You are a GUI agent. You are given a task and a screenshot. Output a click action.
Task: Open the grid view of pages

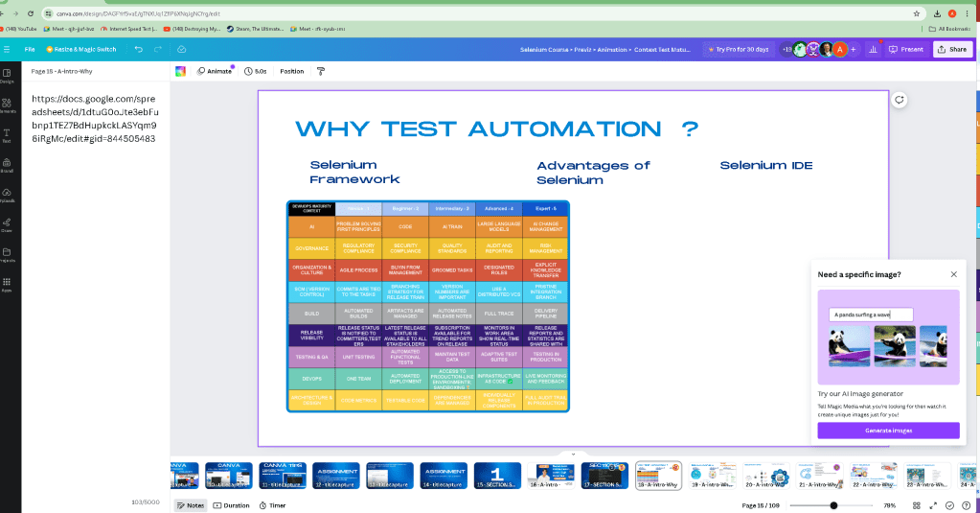click(916, 505)
